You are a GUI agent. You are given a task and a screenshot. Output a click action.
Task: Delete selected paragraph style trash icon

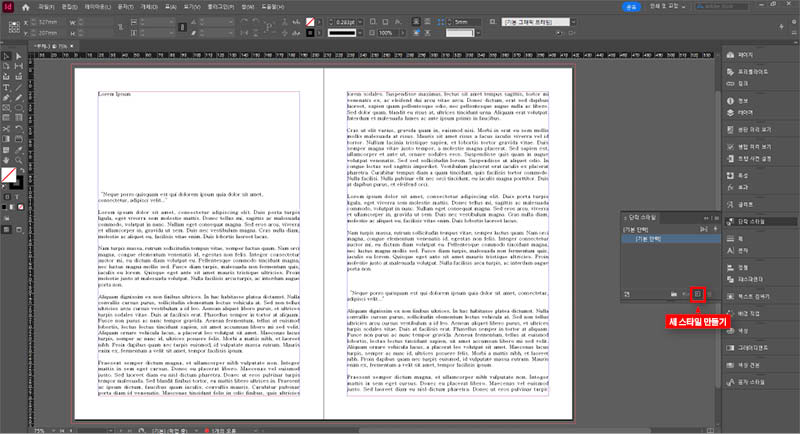click(710, 294)
